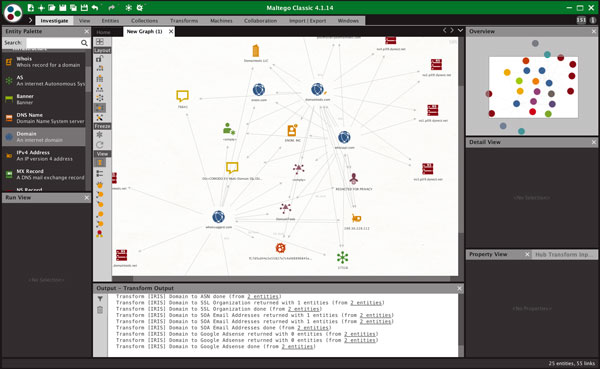Screen dimensions: 600x369
Task: Toggle the layout lock icon
Action: pyautogui.click(x=99, y=59)
